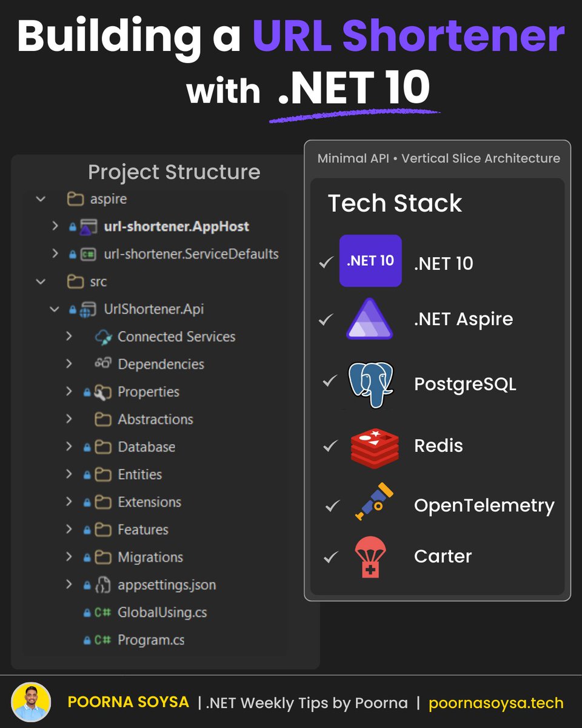The height and width of the screenshot is (728, 582).
Task: Click the .NET Aspire triangle logo
Action: 370,318
